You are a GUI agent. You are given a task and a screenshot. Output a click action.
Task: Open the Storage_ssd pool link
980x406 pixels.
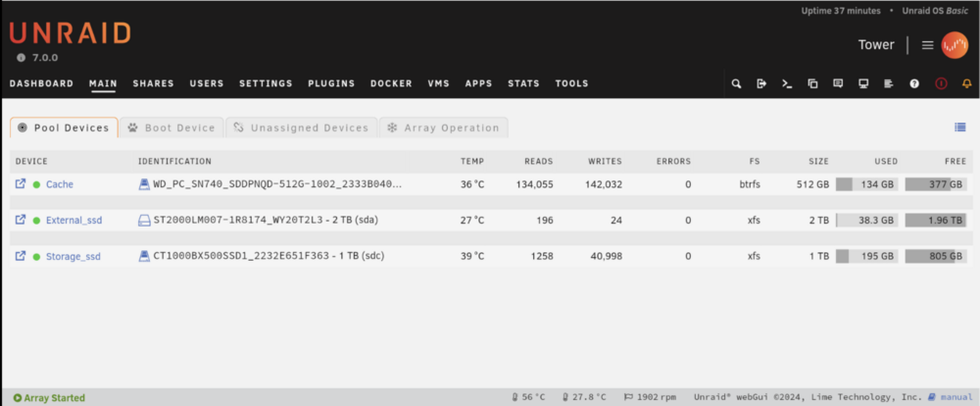(x=73, y=257)
